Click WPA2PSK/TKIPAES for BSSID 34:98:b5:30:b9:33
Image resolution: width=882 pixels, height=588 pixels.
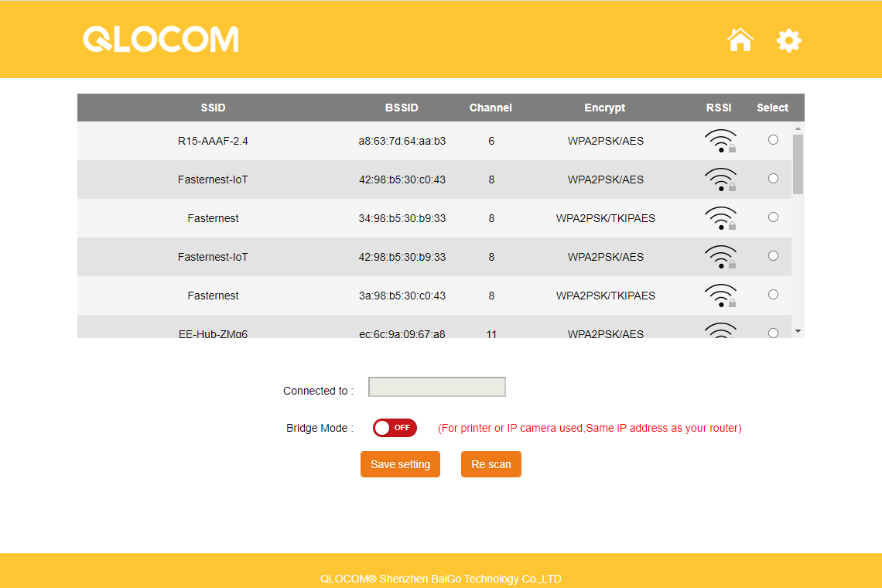(x=605, y=218)
